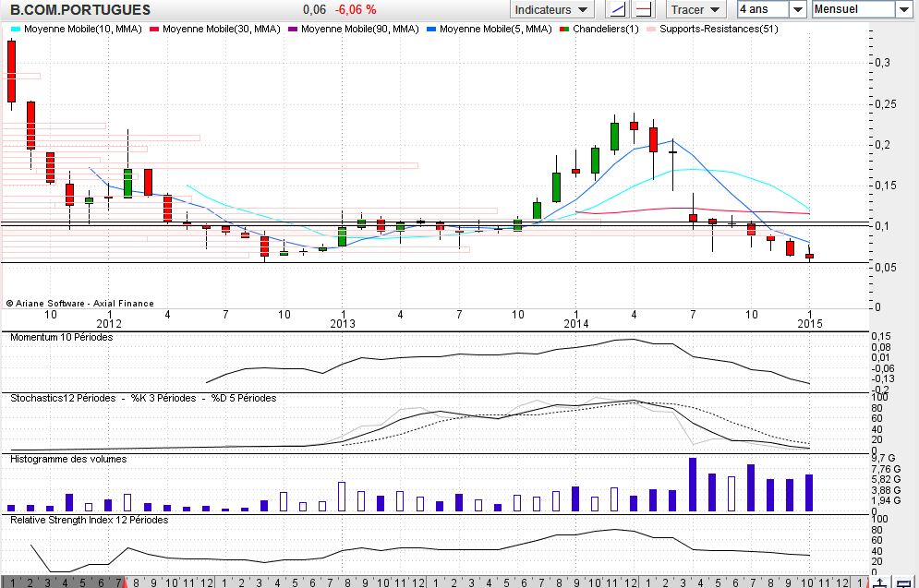919x588 pixels.
Task: Select the trend line drawing tool
Action: pos(617,9)
